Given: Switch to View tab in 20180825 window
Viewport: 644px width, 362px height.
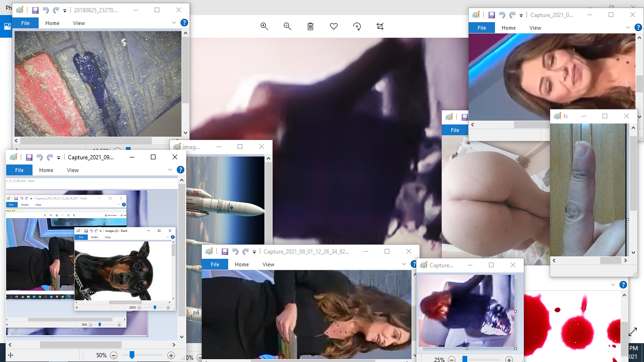Looking at the screenshot, I should (79, 23).
